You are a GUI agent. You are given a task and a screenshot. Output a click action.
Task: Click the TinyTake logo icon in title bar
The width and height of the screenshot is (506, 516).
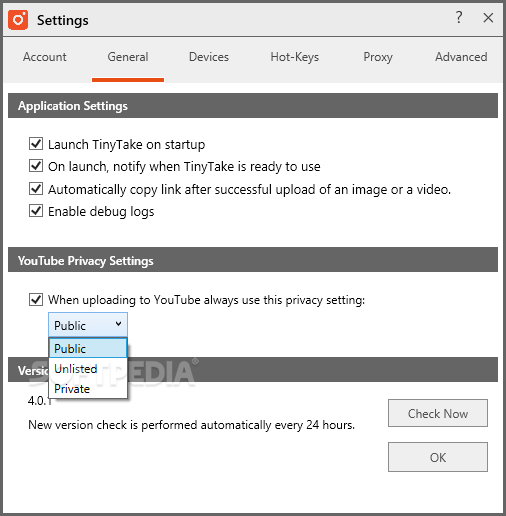tap(18, 20)
